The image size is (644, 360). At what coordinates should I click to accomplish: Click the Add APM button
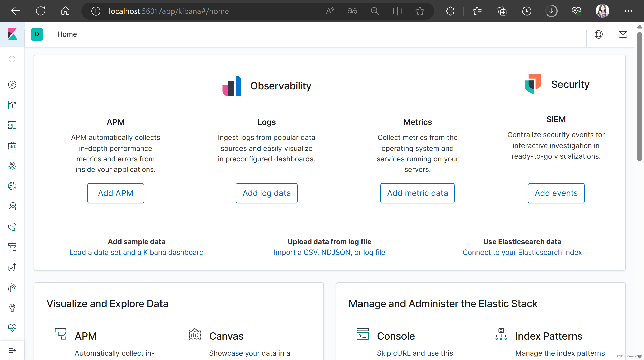[115, 193]
